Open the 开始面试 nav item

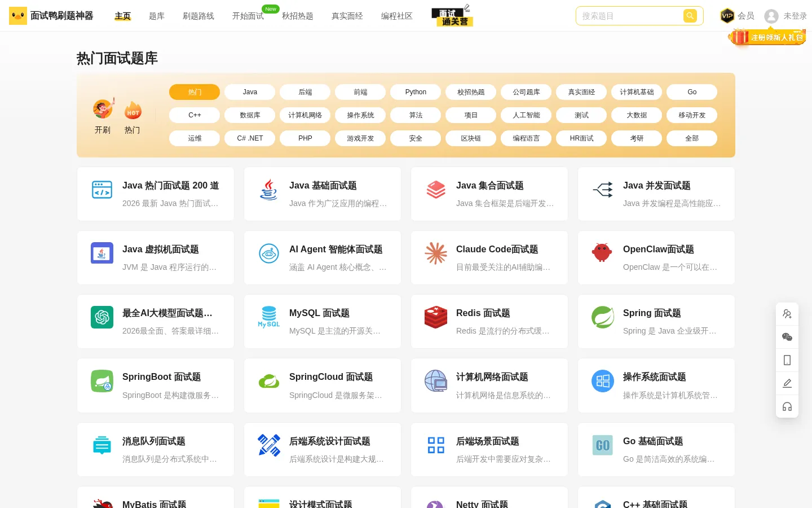click(x=248, y=16)
